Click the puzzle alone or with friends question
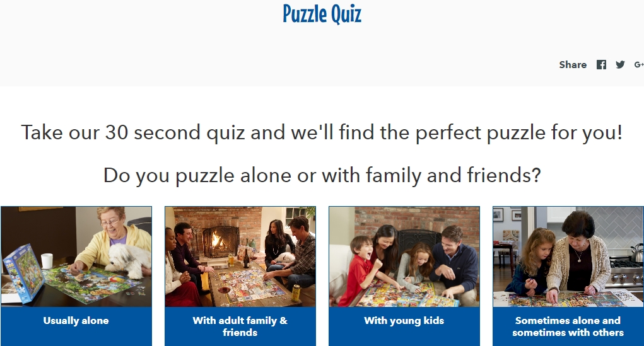This screenshot has height=346, width=644. [x=322, y=176]
